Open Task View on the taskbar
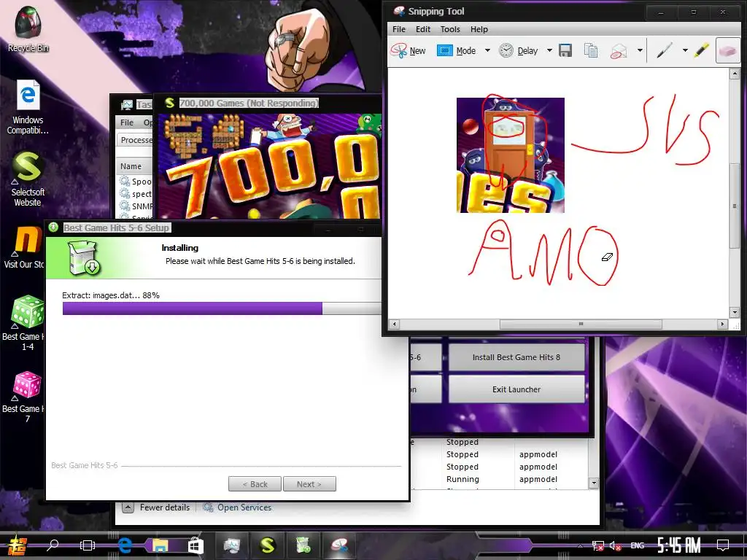 88,545
